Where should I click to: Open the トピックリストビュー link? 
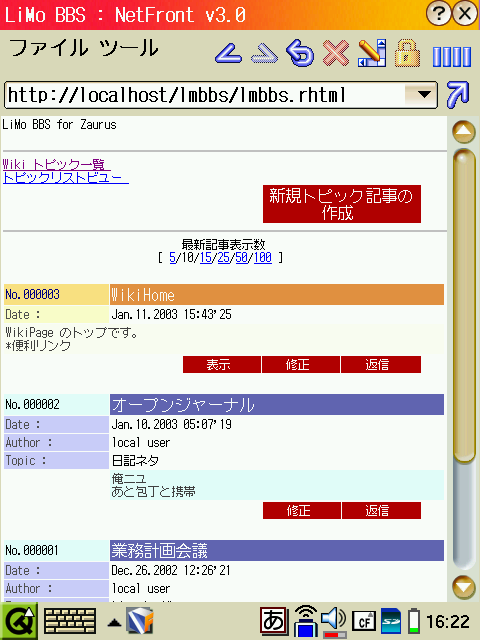65,178
